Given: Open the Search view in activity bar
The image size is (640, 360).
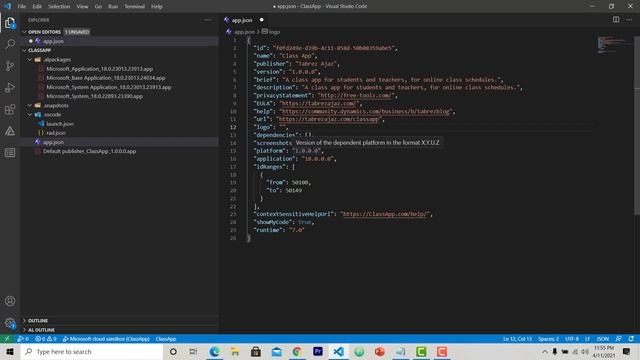Looking at the screenshot, I should click(x=10, y=44).
